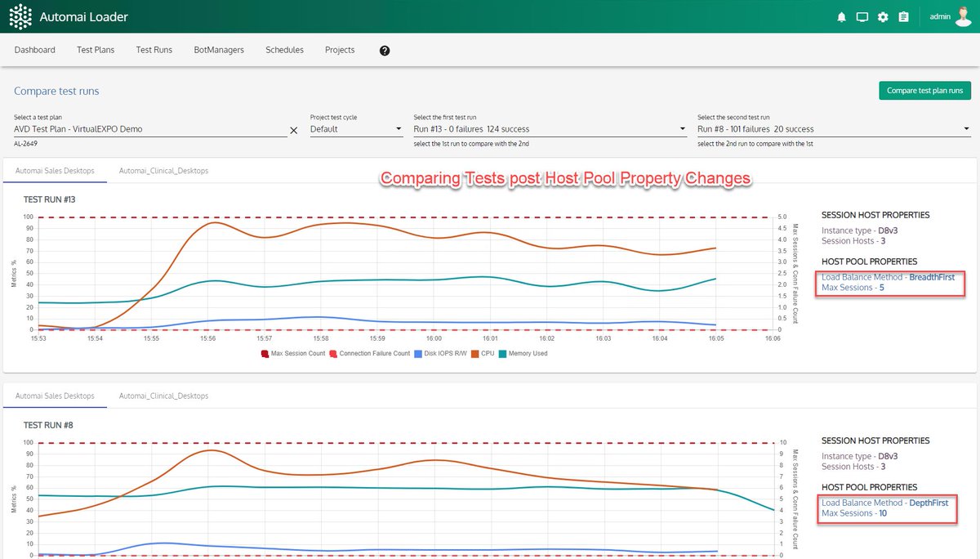Viewport: 980px width, 559px height.
Task: Navigate to BotManagers
Action: 219,50
